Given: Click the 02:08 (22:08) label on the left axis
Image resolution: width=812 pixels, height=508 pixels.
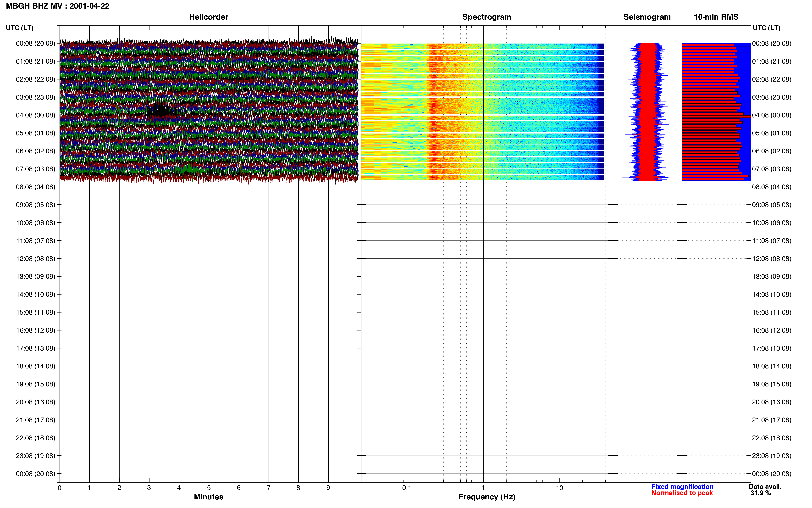Looking at the screenshot, I should [x=36, y=79].
